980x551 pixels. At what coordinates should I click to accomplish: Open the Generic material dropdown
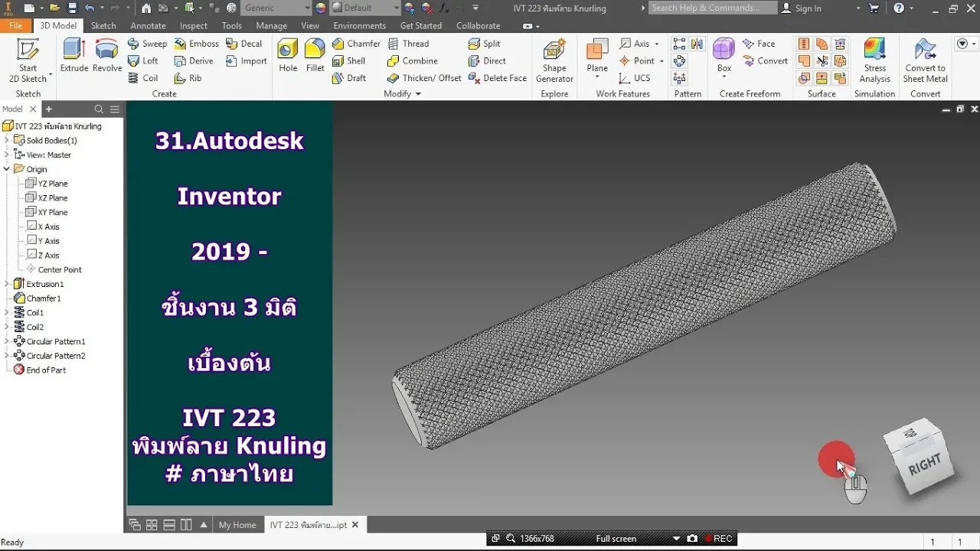[x=306, y=8]
